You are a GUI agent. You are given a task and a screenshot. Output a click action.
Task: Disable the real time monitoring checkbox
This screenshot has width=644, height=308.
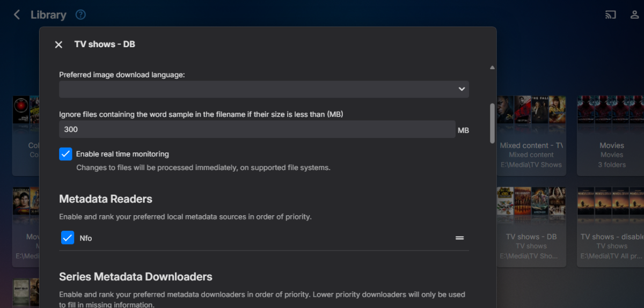[65, 154]
